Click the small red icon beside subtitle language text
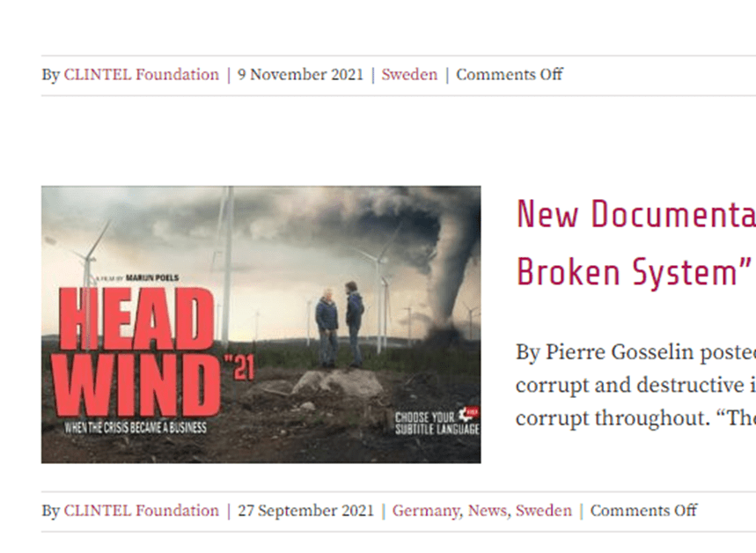This screenshot has height=553, width=756. [468, 414]
